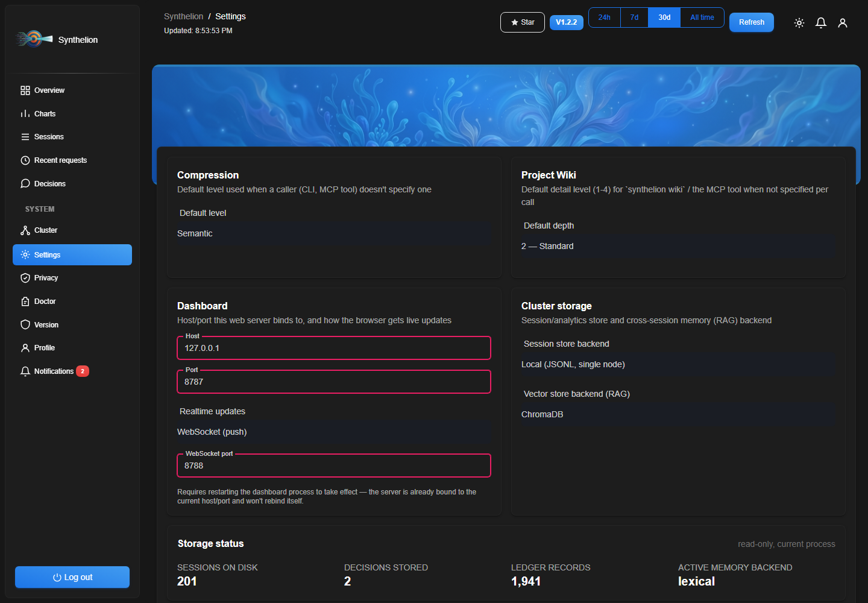
Task: Click the Refresh button
Action: (x=752, y=22)
